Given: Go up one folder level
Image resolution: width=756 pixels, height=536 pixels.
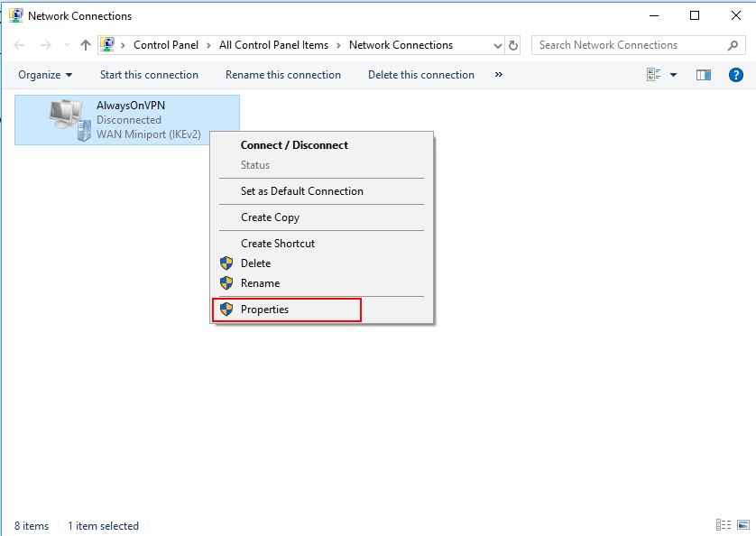Looking at the screenshot, I should coord(86,45).
